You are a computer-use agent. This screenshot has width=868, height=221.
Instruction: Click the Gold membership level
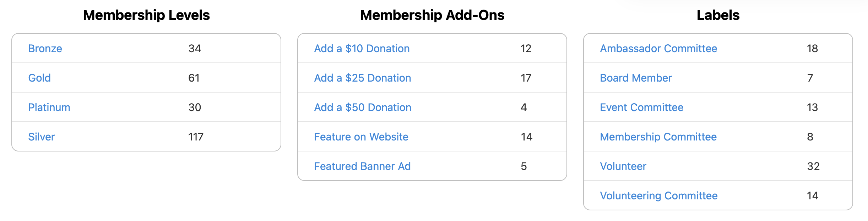pos(39,78)
